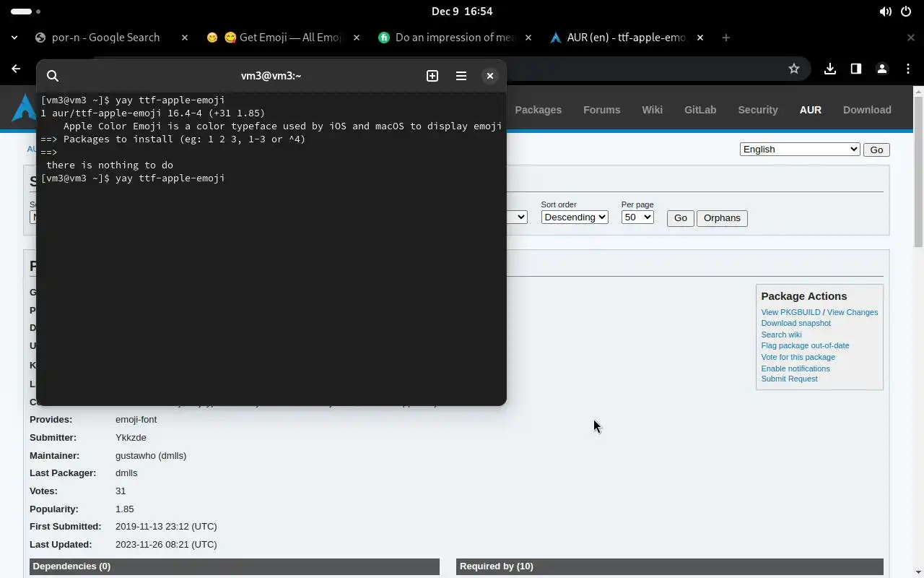924x578 pixels.
Task: Close the Get Emoji tab
Action: tap(357, 38)
